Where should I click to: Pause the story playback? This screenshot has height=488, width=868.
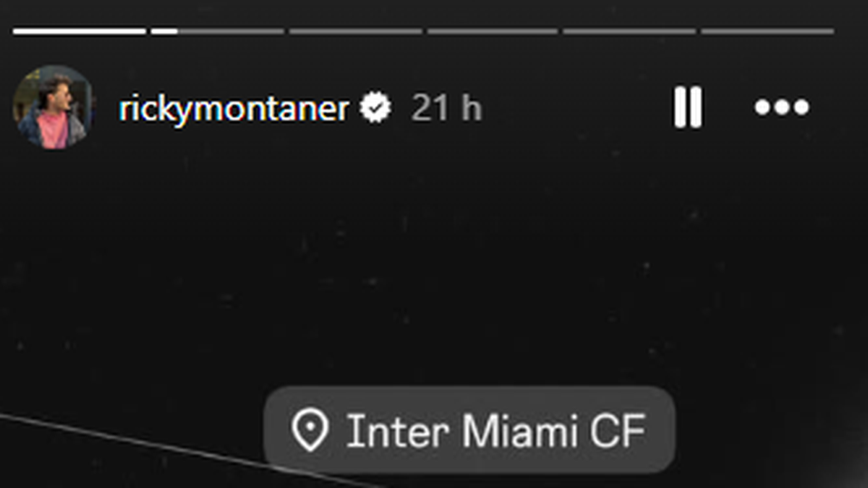[688, 108]
